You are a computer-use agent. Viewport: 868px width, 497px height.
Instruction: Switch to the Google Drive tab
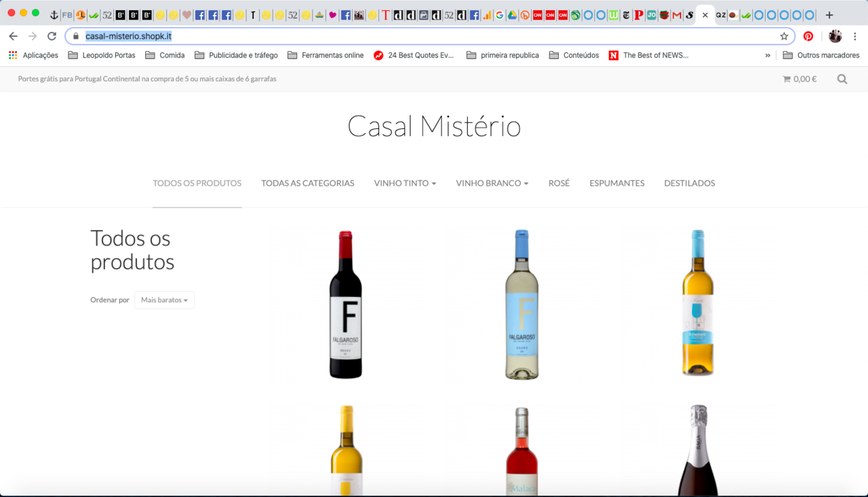[x=513, y=15]
